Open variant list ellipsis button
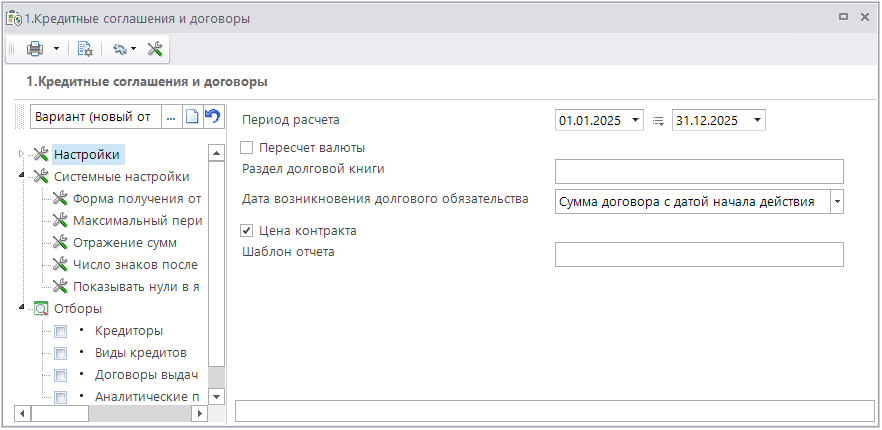 (170, 117)
